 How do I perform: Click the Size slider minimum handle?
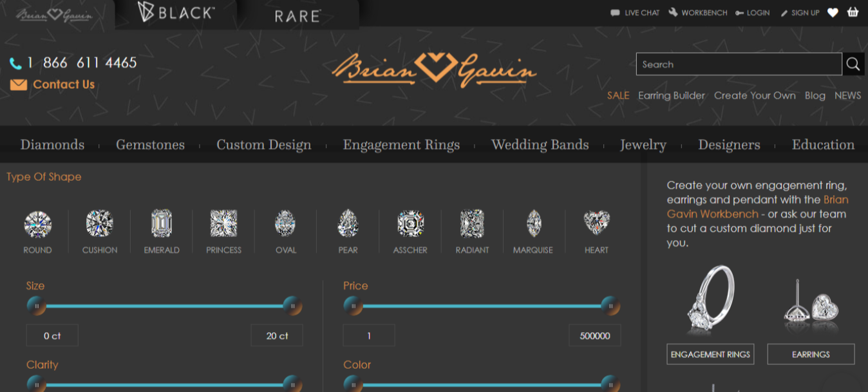pos(36,306)
